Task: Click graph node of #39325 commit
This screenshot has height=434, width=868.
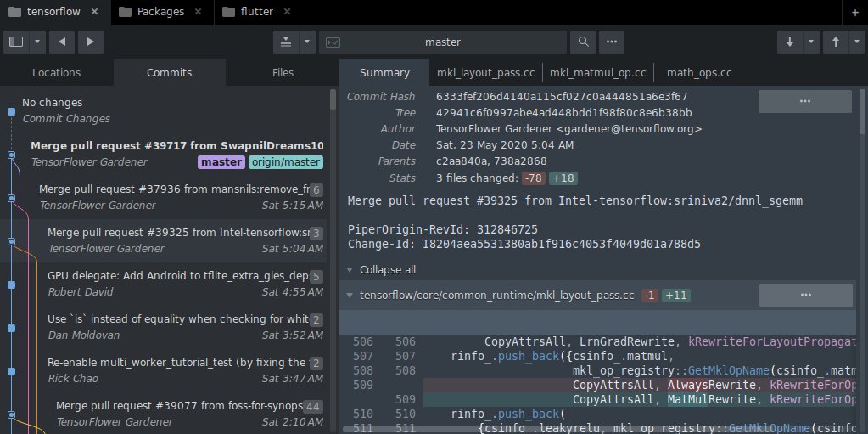Action: click(11, 242)
